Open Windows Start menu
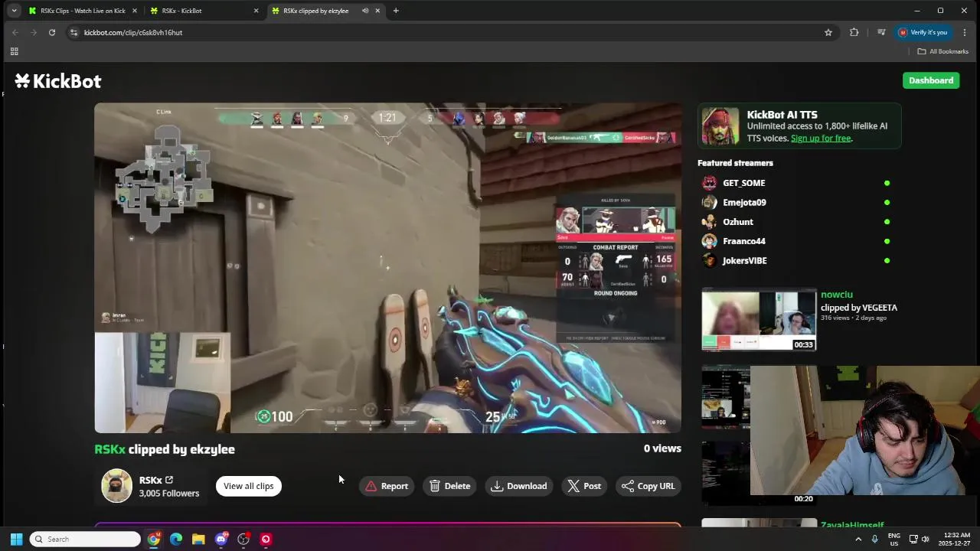The width and height of the screenshot is (980, 551). pos(16,540)
